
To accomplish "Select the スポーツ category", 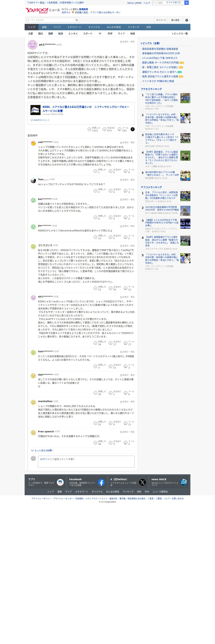I will tap(88, 33).
